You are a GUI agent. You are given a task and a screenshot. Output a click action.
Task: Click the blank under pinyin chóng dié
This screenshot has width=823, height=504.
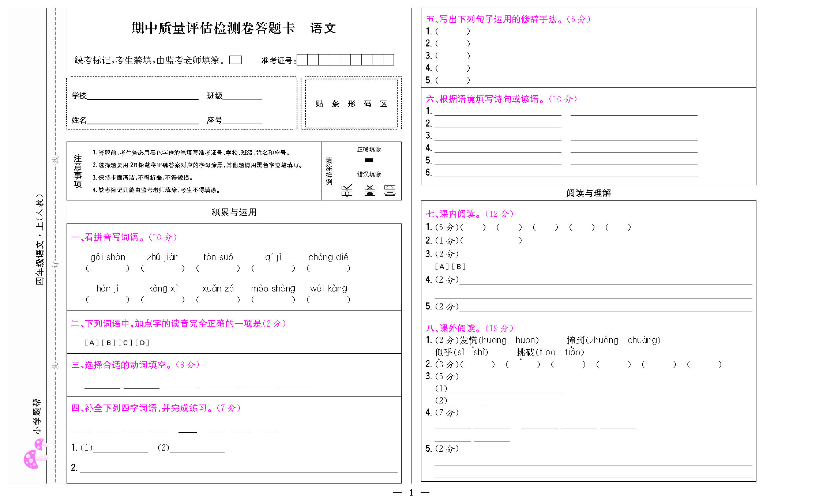(x=328, y=268)
